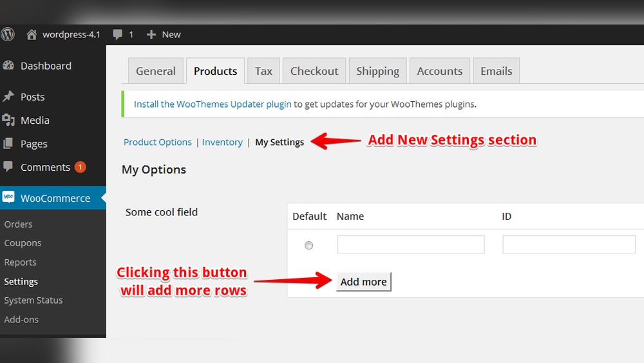Go to WooCommerce Orders submenu
644x363 pixels.
click(x=18, y=224)
